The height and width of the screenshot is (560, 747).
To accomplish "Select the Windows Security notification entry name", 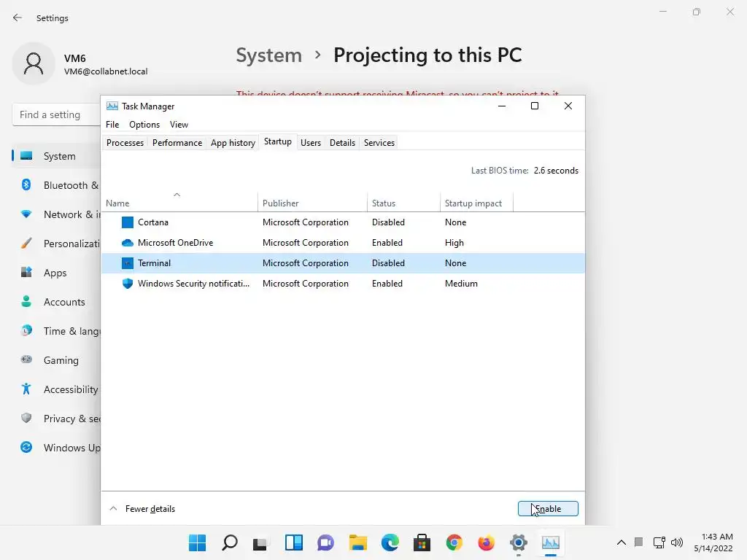I will click(x=193, y=284).
